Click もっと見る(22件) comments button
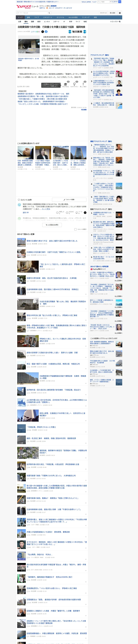Screen dimensions: 138x644 52,225
